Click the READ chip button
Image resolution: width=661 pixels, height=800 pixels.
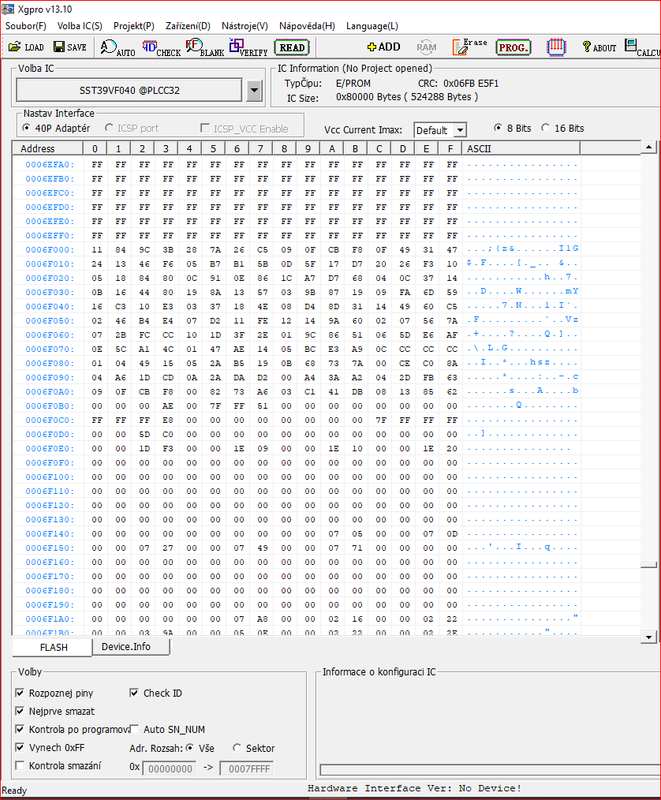[292, 47]
